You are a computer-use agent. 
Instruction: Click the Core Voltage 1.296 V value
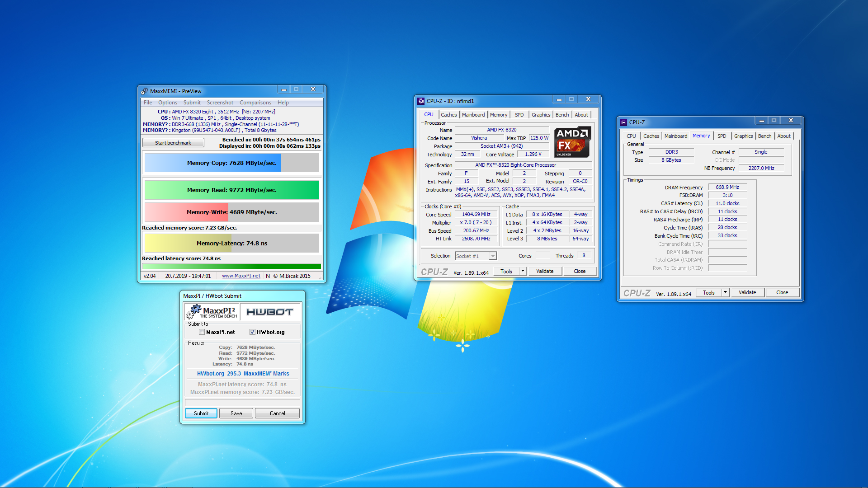pyautogui.click(x=533, y=154)
